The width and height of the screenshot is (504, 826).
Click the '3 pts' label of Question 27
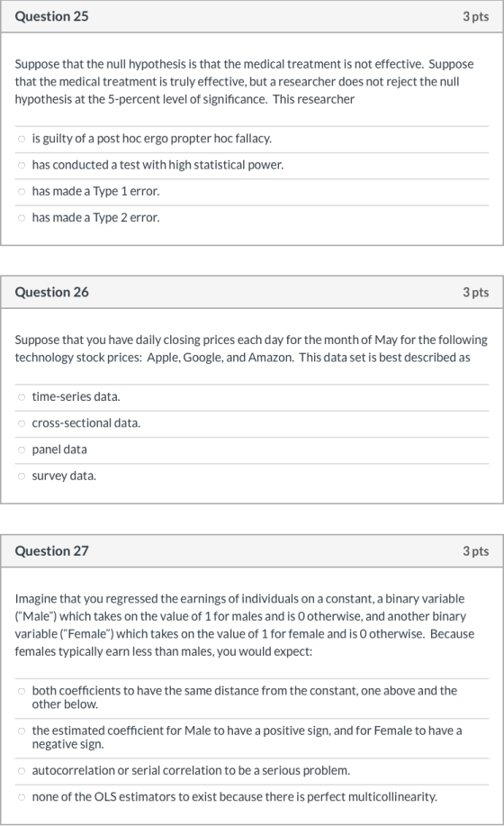[x=475, y=551]
